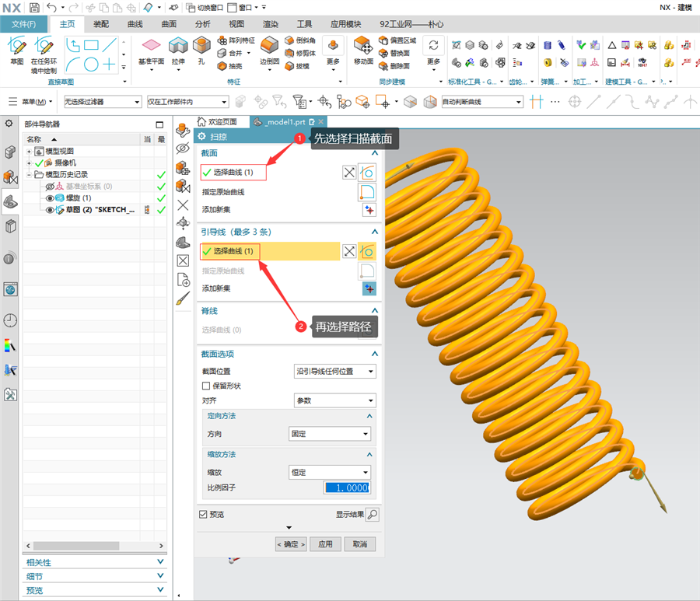Click the Scale Factor (比例因子) input field
Viewport: 700px width, 601px height.
coord(347,487)
